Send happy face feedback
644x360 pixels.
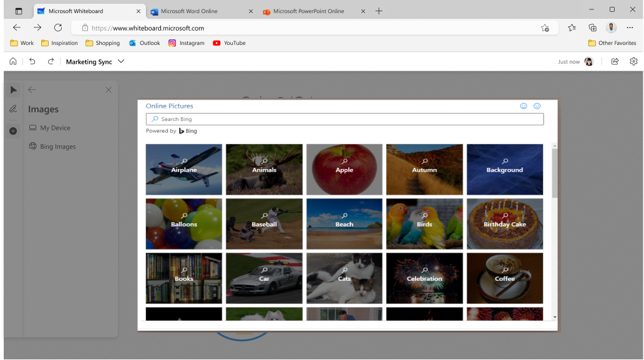[524, 106]
